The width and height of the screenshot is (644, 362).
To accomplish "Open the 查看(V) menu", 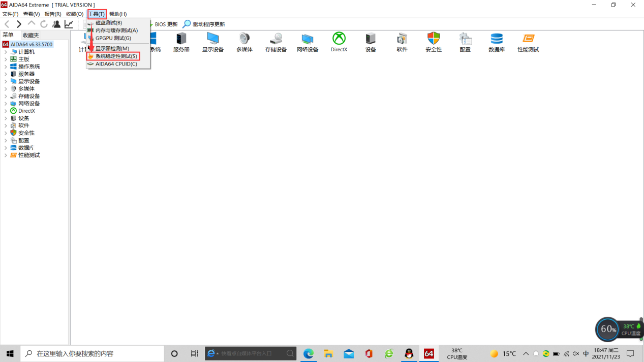I will (32, 14).
